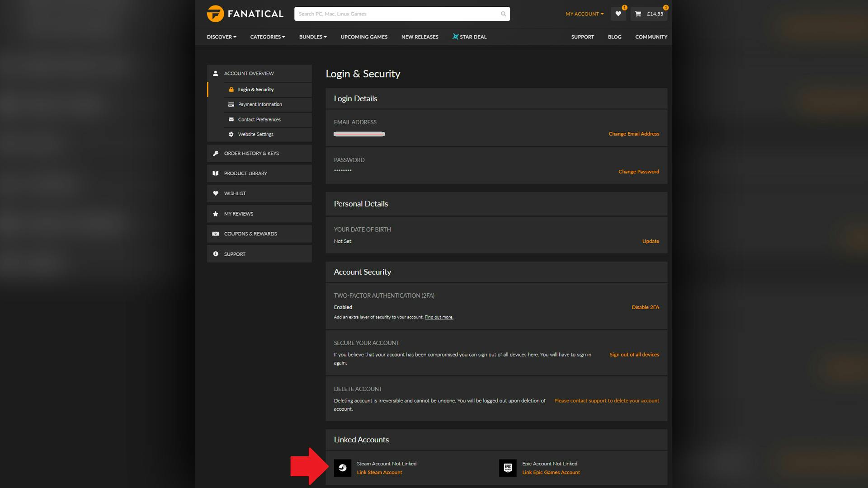Image resolution: width=868 pixels, height=488 pixels.
Task: Expand the My Account dropdown
Action: click(x=584, y=14)
